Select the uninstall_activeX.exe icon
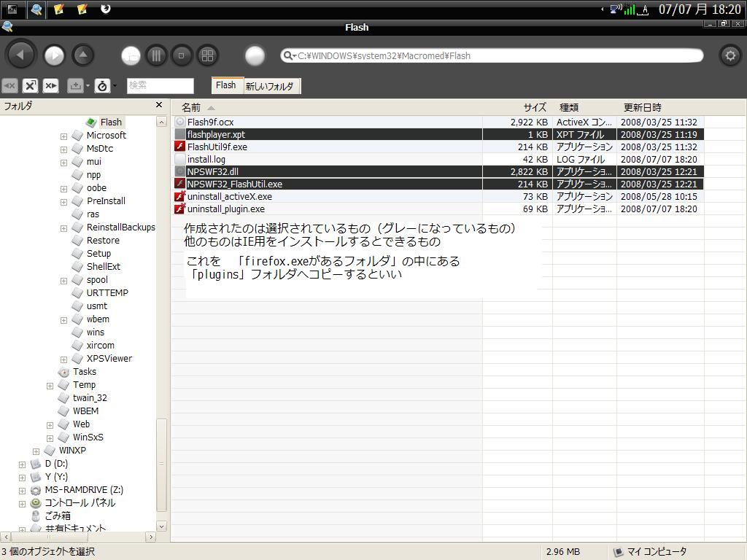Screen dimensions: 747x560 tap(179, 196)
